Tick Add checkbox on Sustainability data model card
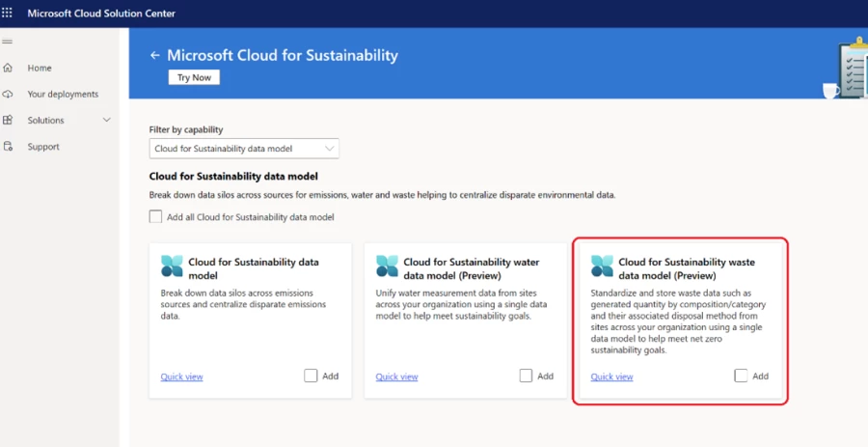This screenshot has width=868, height=447. click(311, 376)
